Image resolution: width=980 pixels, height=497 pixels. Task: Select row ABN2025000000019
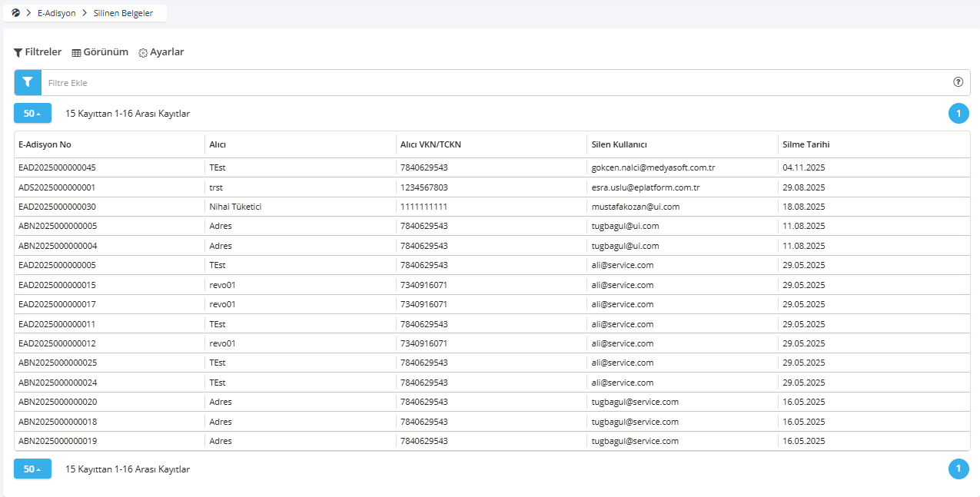coord(492,441)
